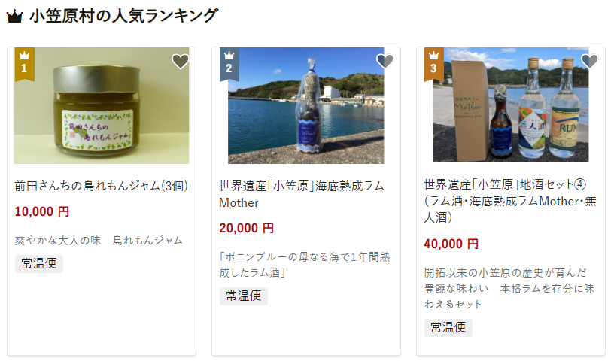Image resolution: width=614 pixels, height=364 pixels.
Task: Click the silver rank 2 crown badge
Action: 229,64
